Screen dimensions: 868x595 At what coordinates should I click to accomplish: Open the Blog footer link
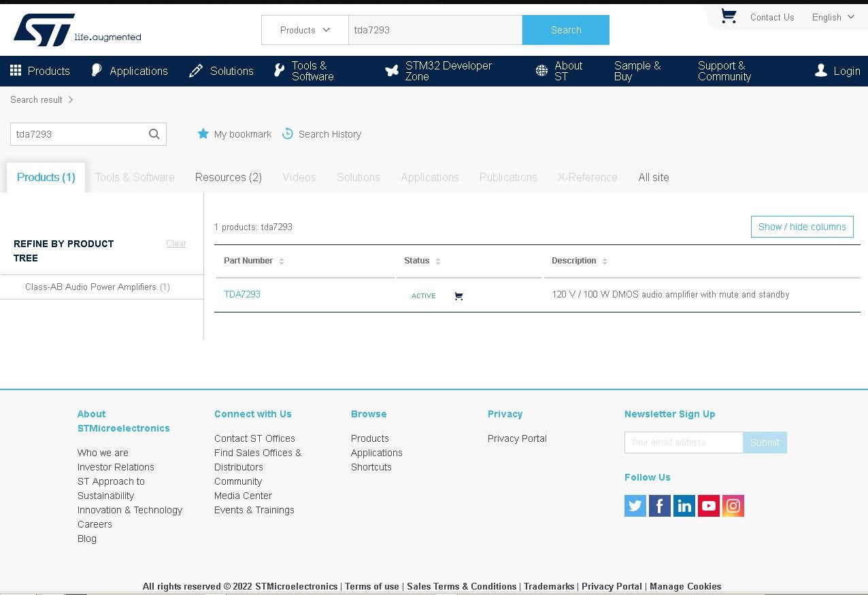[87, 538]
